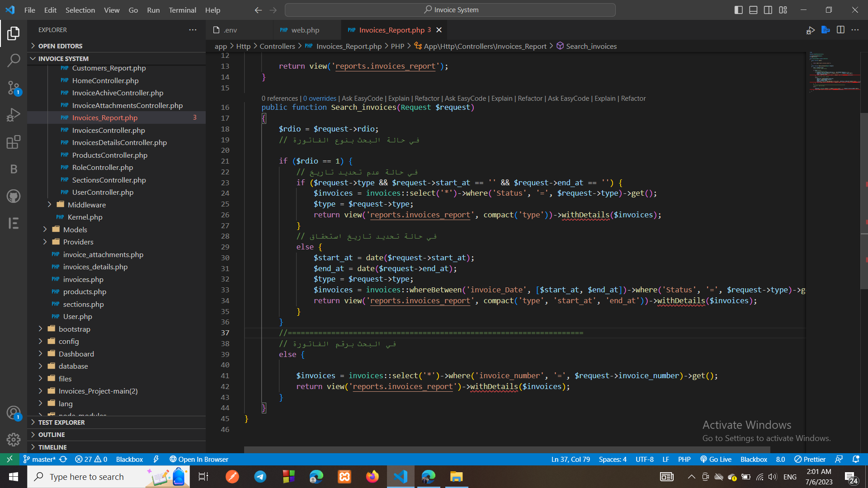Open the Blackbox AI icon in Activity Bar
Viewport: 868px width, 488px height.
[x=14, y=169]
